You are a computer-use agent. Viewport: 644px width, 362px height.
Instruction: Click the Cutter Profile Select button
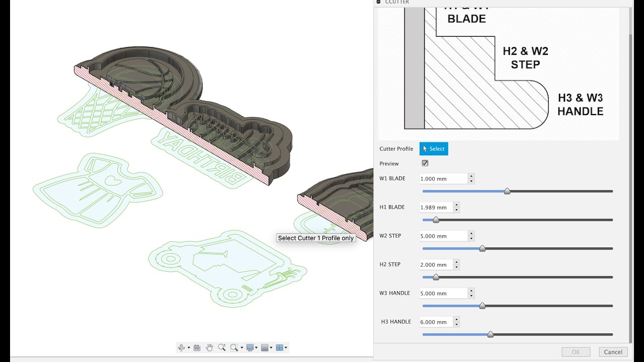(x=434, y=149)
